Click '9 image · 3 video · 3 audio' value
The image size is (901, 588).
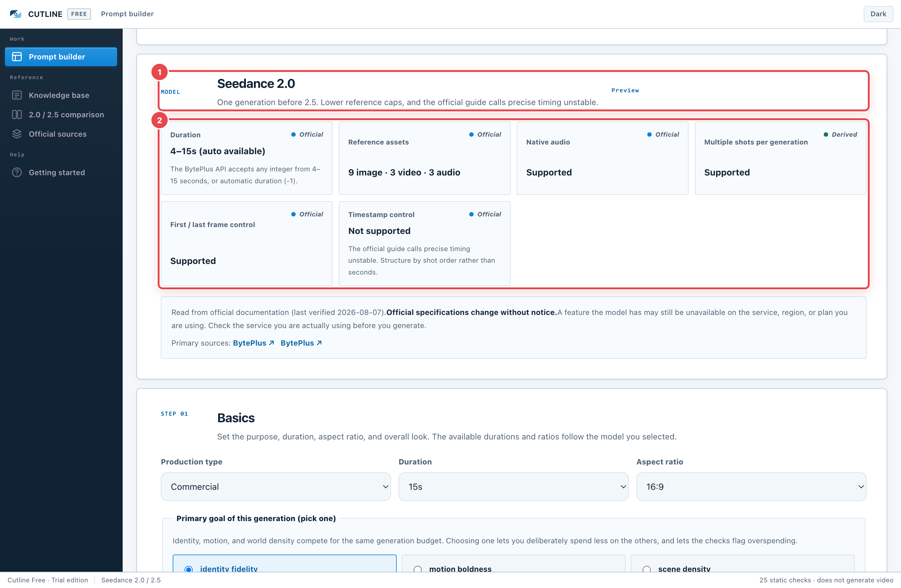click(x=404, y=173)
